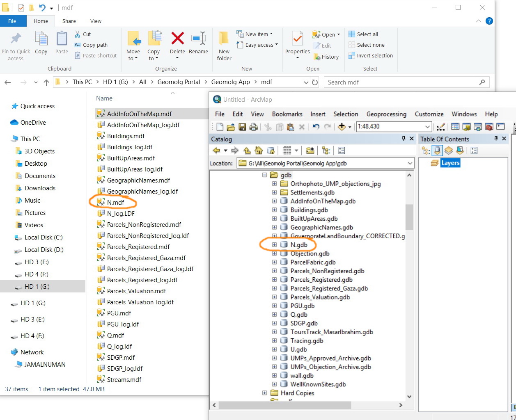Open the Editor Toolbar icon in ArcMap
This screenshot has height=420, width=516.
[x=440, y=127]
